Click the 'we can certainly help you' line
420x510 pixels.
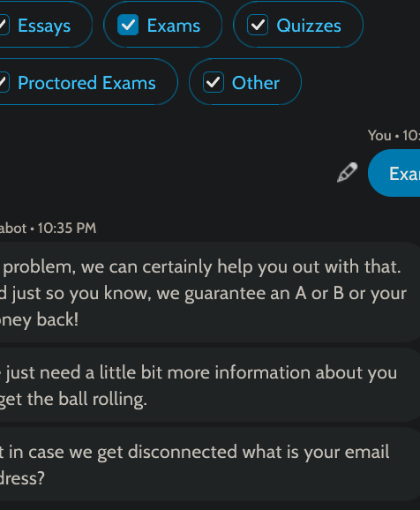202,267
